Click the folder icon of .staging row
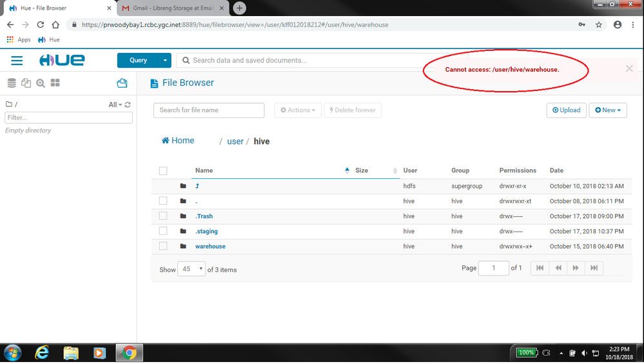Viewport: 644px width, 364px height. (183, 231)
